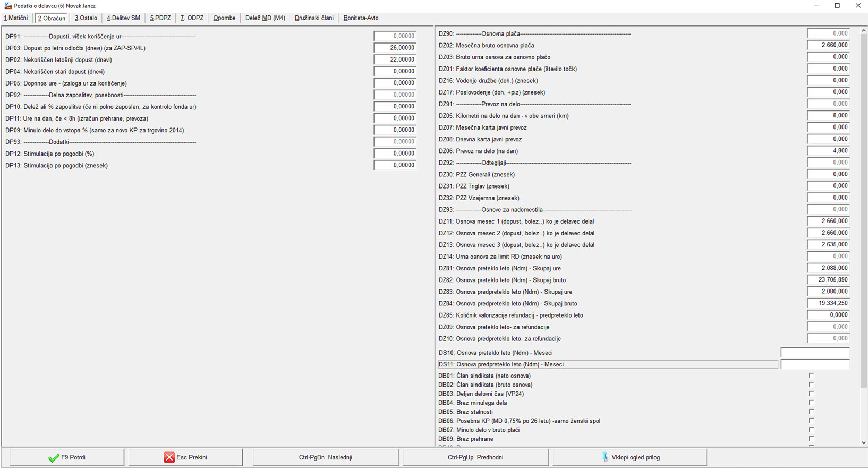Viewport: 868px width, 469px height.
Task: Open the Boniteta-Avto tab
Action: coord(361,18)
